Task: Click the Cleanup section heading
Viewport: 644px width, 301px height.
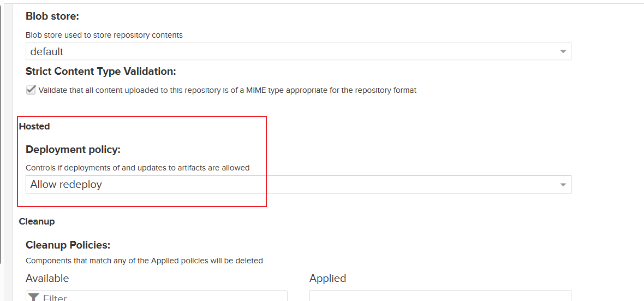Action: pos(37,221)
